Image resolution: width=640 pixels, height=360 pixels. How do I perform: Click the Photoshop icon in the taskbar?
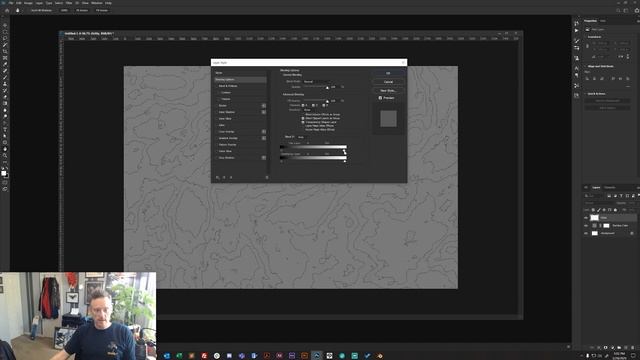pos(317,356)
